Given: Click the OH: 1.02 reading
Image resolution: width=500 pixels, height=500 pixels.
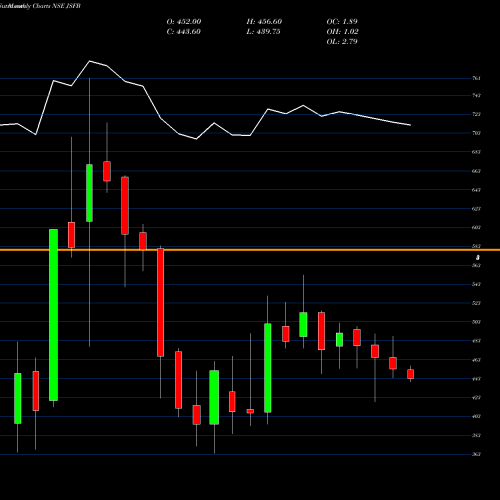Looking at the screenshot, I should tap(342, 32).
